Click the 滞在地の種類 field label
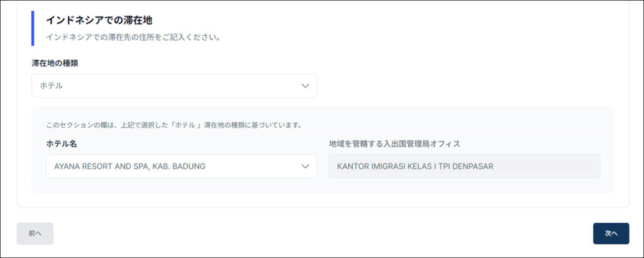Viewport: 644px width, 258px height. 55,63
